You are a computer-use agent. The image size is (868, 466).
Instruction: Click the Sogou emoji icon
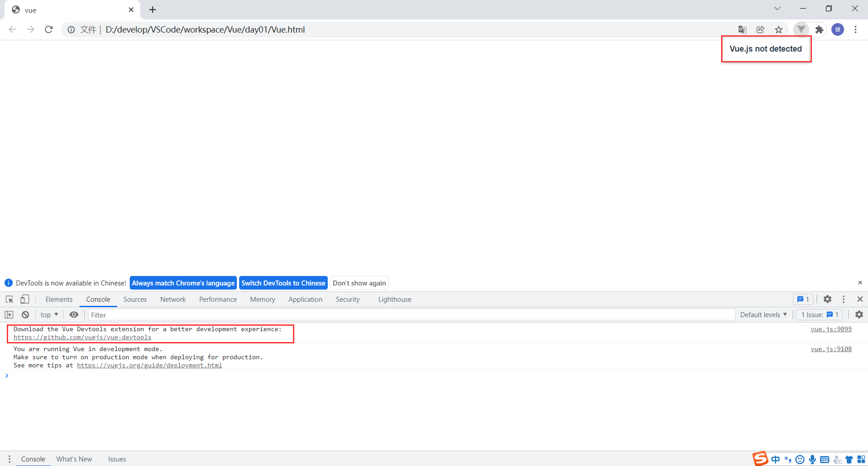(x=800, y=459)
